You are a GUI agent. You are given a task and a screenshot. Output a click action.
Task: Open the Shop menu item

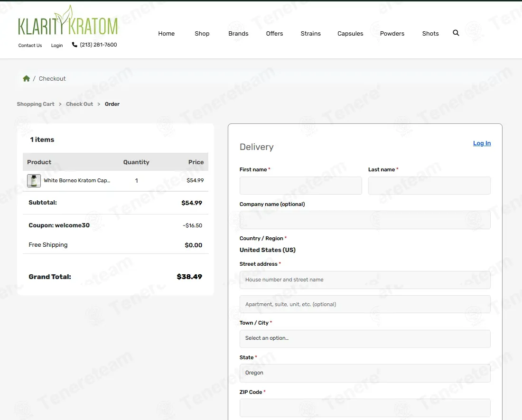point(202,34)
